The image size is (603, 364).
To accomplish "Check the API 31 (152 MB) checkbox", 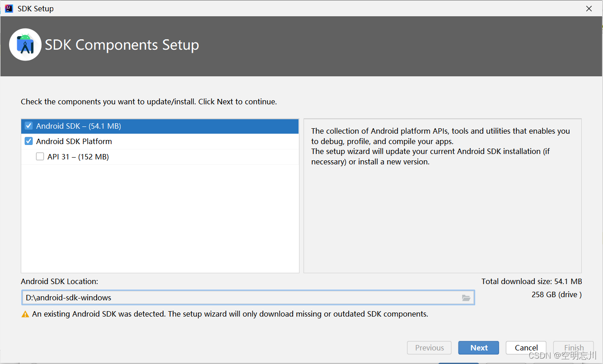I will click(x=40, y=157).
